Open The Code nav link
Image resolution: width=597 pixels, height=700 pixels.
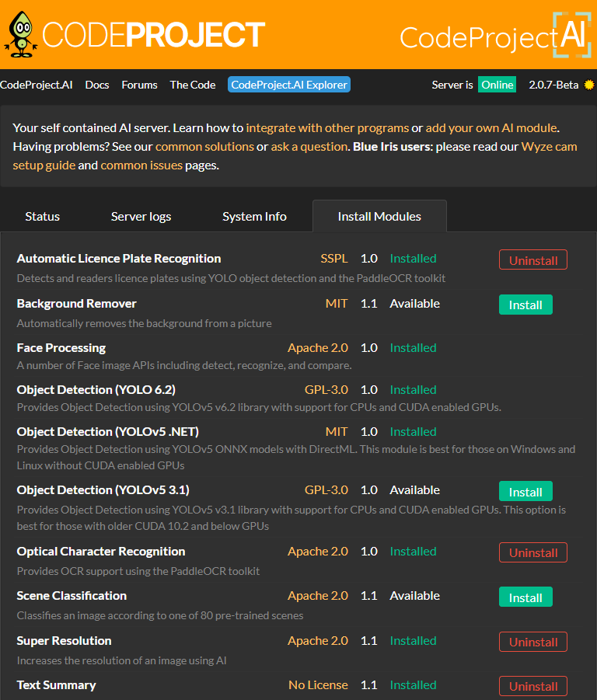[x=193, y=85]
